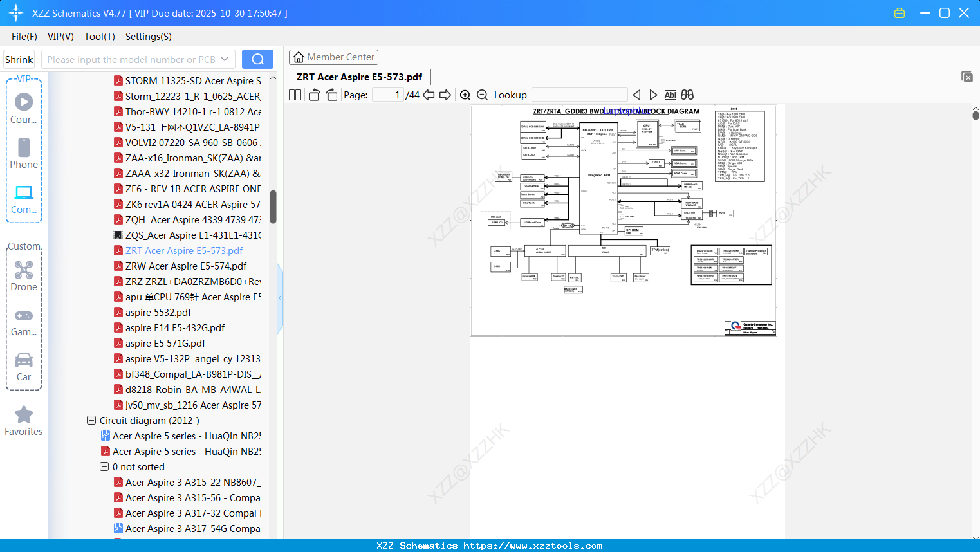
Task: Click the XZZ Schematics app logo
Action: tap(16, 13)
